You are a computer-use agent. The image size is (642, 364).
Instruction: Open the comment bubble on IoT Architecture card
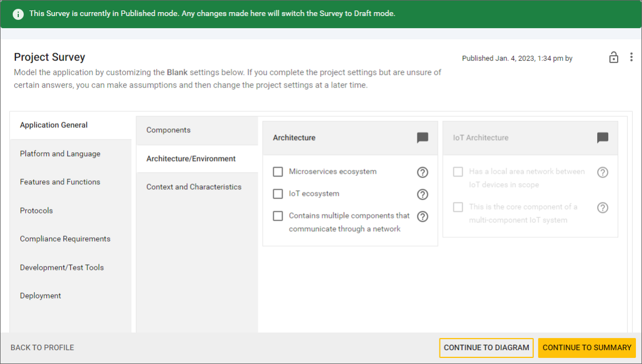602,138
